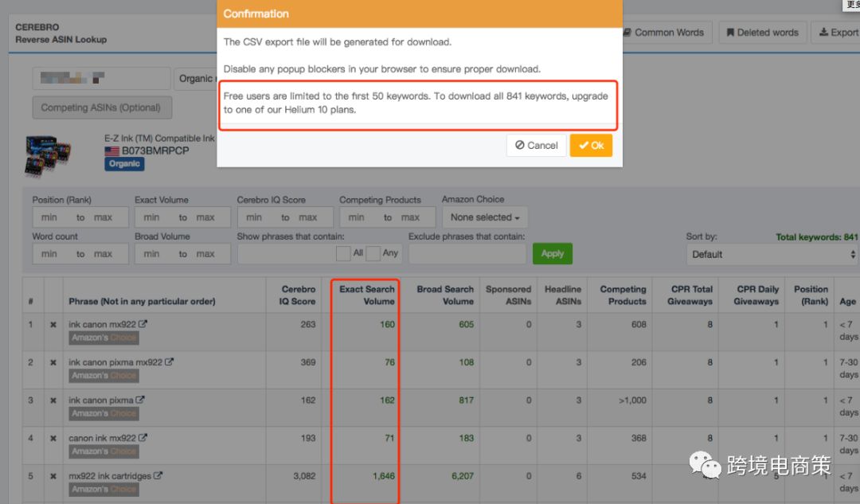Click the product thumbnail image of ink cartridges
The width and height of the screenshot is (860, 504).
click(48, 156)
